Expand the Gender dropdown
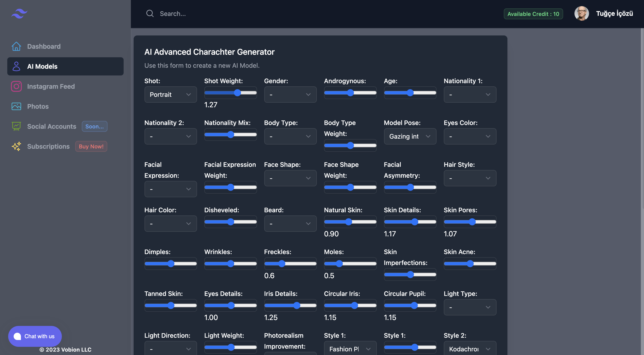644x355 pixels. [x=290, y=95]
